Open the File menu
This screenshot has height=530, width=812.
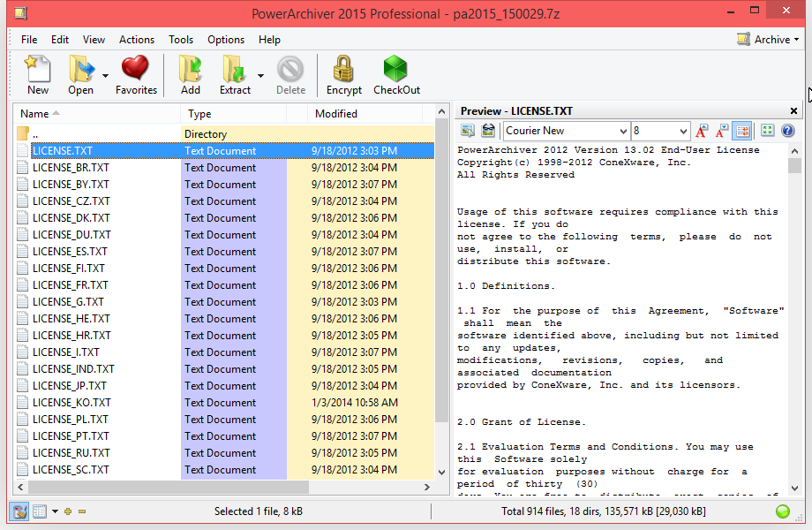[29, 40]
